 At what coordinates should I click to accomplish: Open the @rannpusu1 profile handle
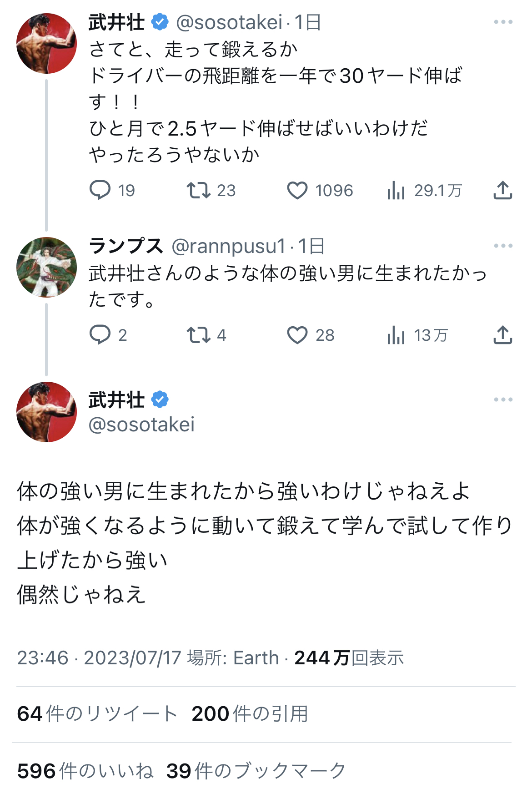point(228,246)
